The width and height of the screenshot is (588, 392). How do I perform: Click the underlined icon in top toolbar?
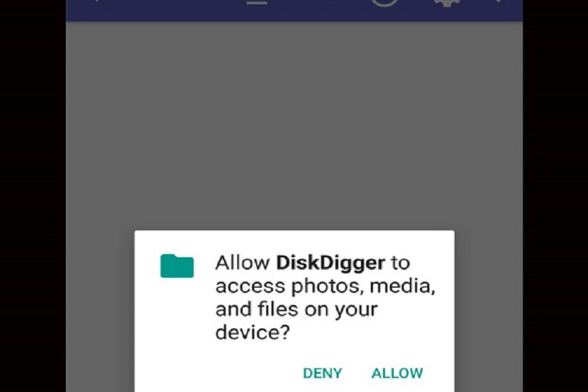[x=257, y=2]
